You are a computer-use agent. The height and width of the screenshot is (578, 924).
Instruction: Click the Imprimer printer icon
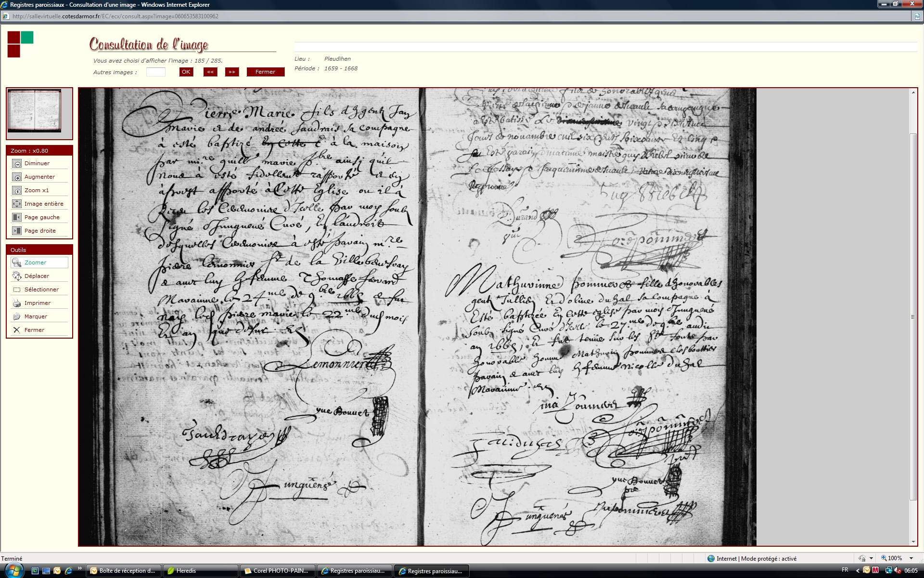(17, 303)
